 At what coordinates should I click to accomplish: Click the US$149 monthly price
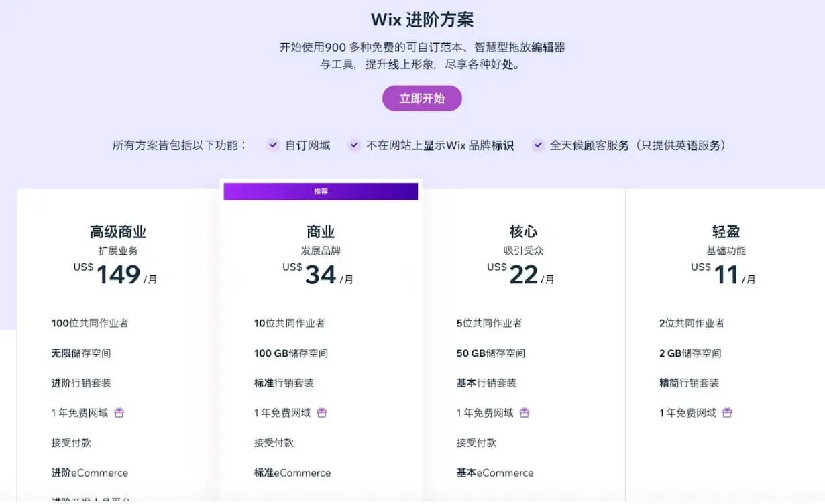point(115,275)
